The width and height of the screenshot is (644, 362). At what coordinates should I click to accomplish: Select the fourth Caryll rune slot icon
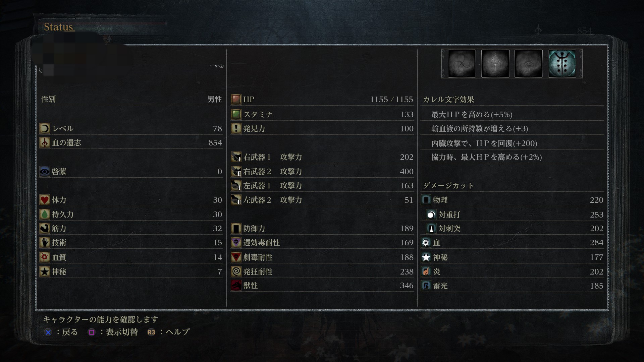click(562, 63)
